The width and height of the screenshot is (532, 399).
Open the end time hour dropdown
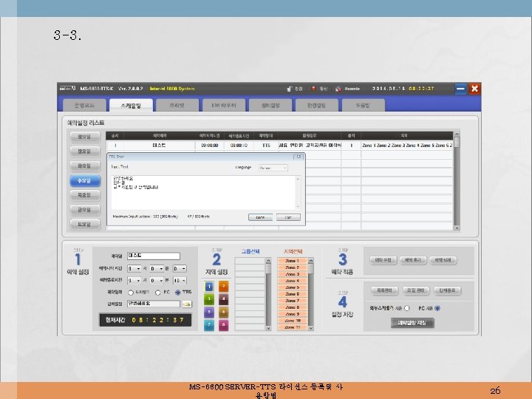point(134,281)
